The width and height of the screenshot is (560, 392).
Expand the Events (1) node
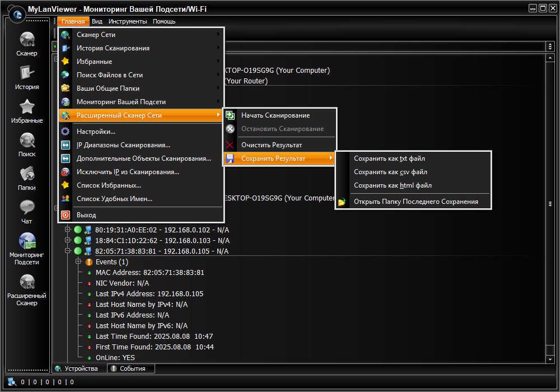[78, 262]
